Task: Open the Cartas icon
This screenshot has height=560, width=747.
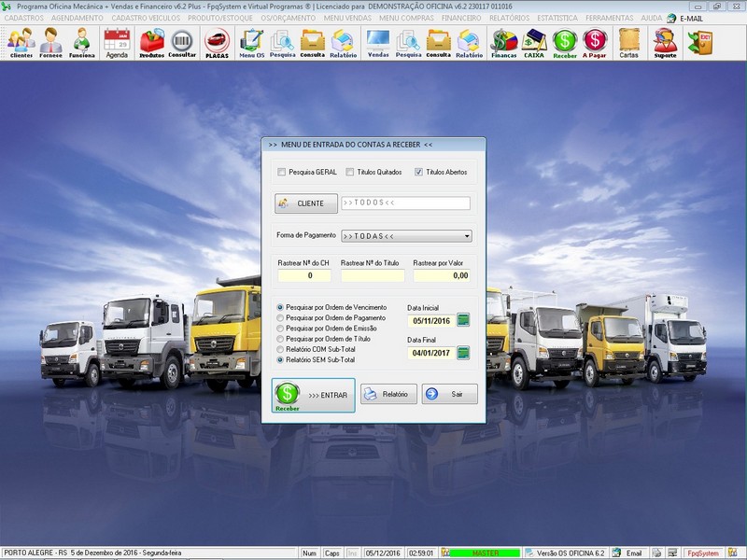Action: click(628, 43)
